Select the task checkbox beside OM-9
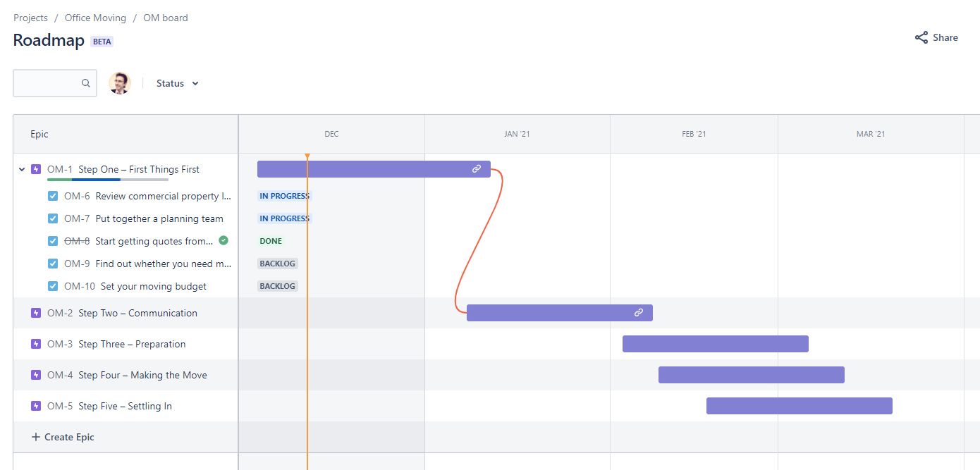The image size is (980, 470). click(52, 263)
